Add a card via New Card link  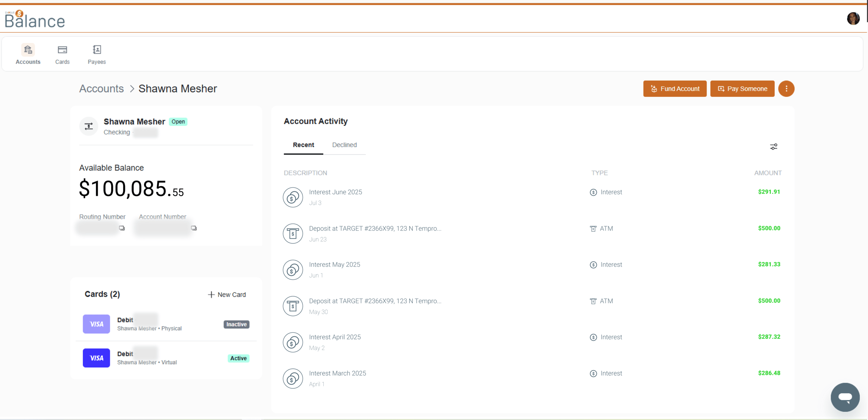227,295
